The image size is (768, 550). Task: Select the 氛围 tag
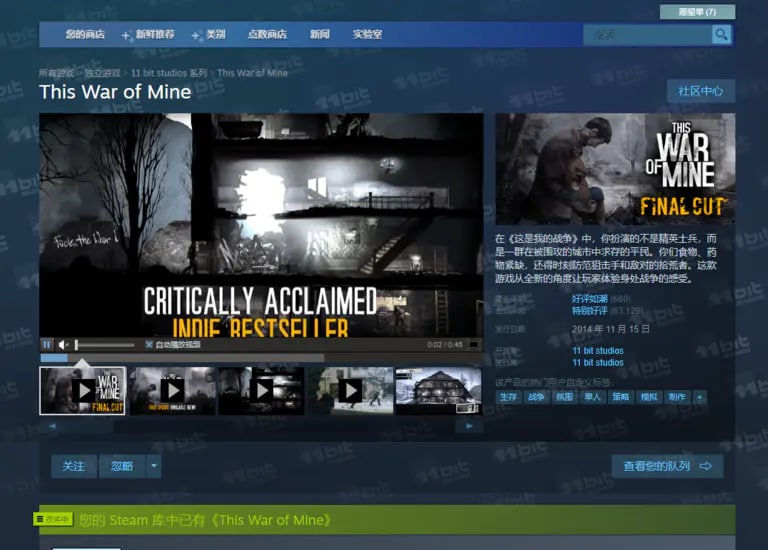click(x=564, y=397)
